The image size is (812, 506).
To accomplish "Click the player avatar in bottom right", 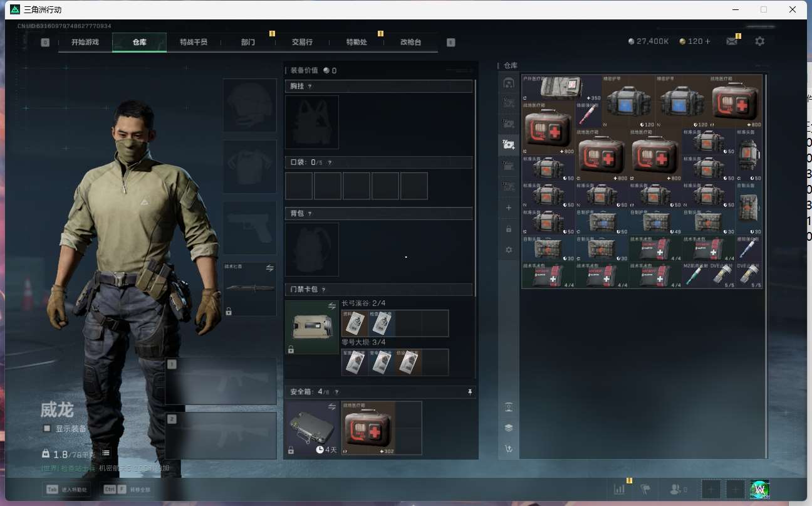I will click(x=759, y=489).
